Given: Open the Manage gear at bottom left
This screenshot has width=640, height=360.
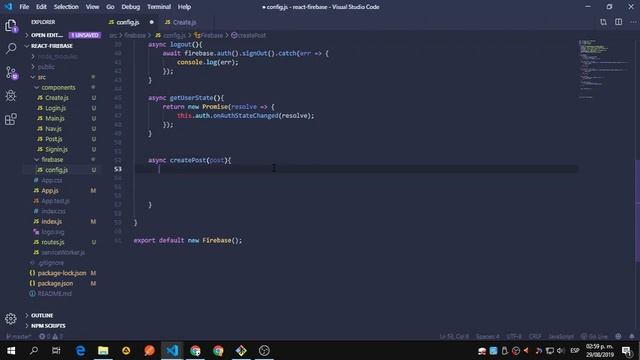Looking at the screenshot, I should coord(11,319).
